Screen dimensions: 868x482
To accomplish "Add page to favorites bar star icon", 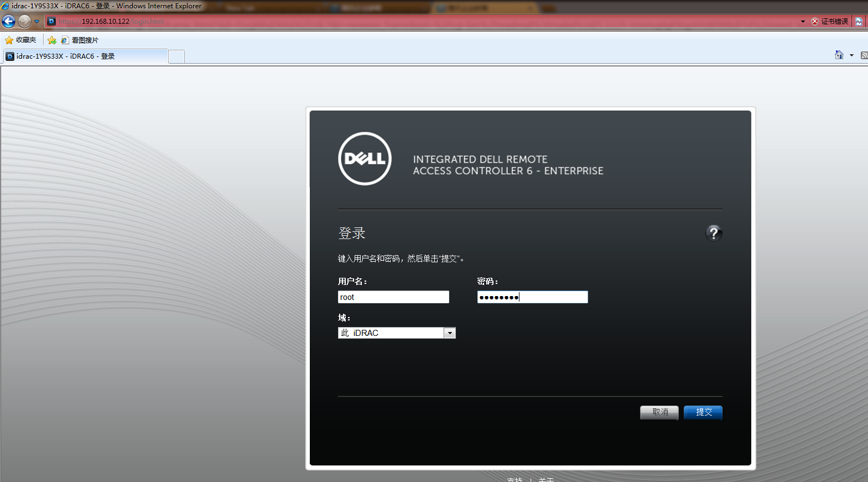I will coord(52,40).
